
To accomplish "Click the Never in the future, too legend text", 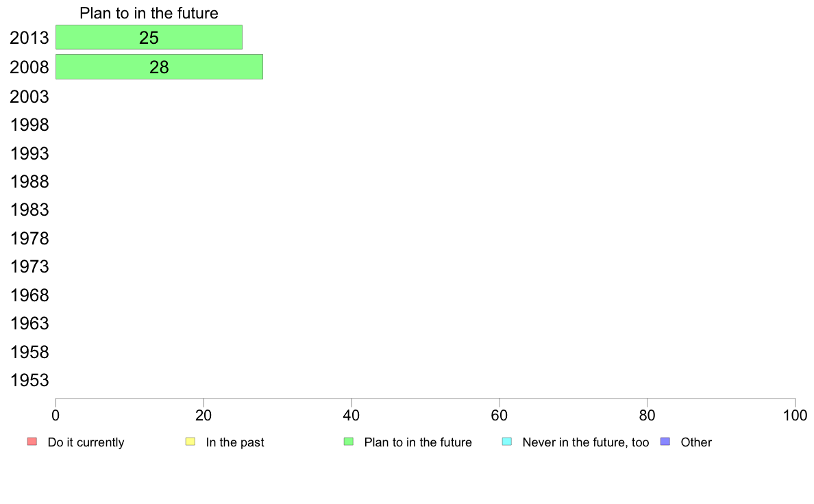I will pyautogui.click(x=586, y=442).
